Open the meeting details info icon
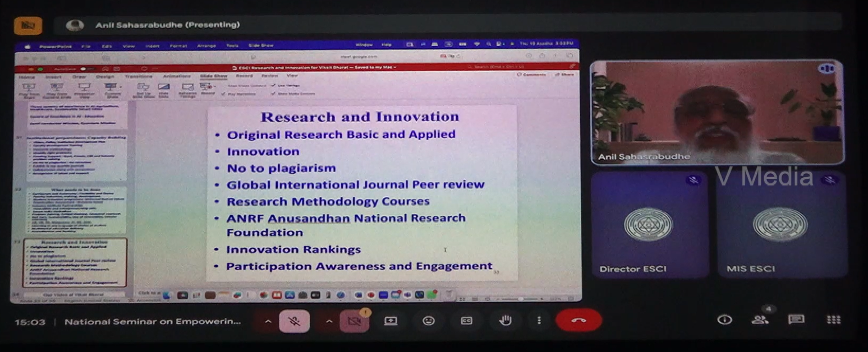Screen dimensions: 868x352 coord(724,319)
